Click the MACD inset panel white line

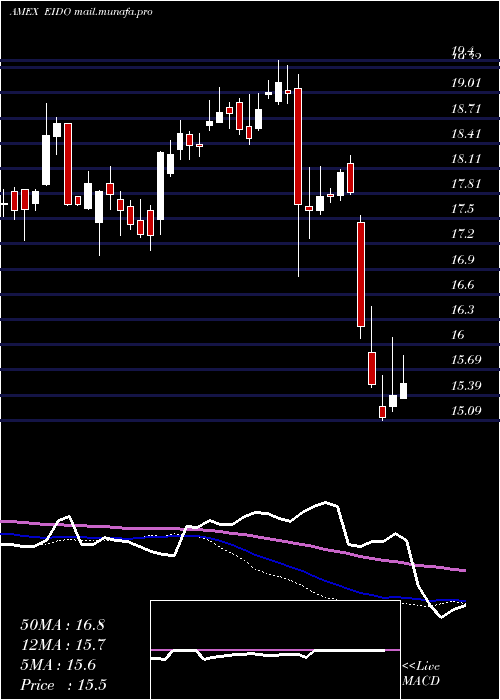pos(268,654)
